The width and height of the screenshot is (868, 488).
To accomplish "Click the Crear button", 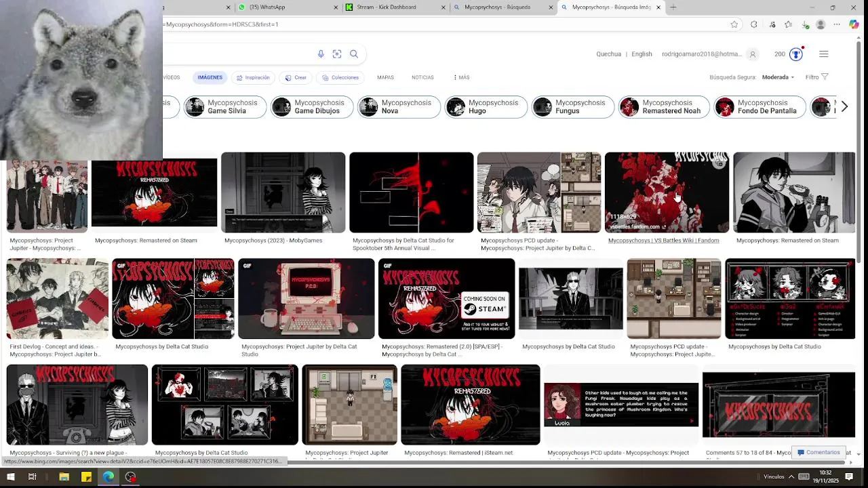I will [x=296, y=77].
